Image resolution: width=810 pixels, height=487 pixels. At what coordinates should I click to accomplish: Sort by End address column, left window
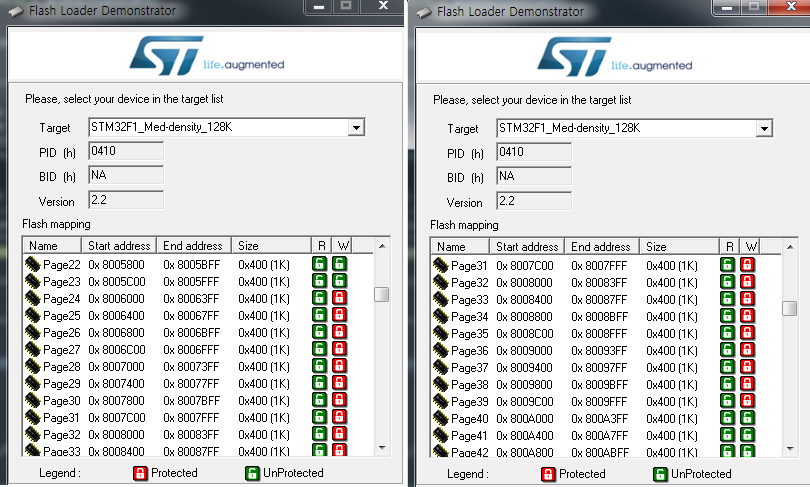[194, 245]
